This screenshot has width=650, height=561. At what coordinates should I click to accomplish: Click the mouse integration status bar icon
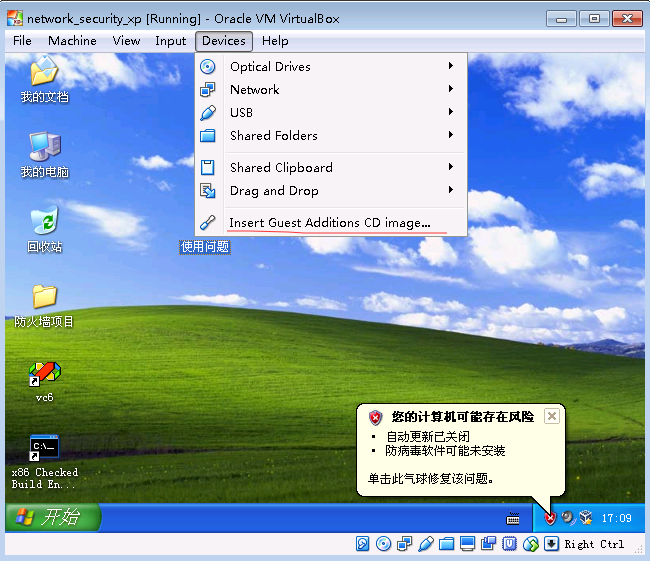531,544
